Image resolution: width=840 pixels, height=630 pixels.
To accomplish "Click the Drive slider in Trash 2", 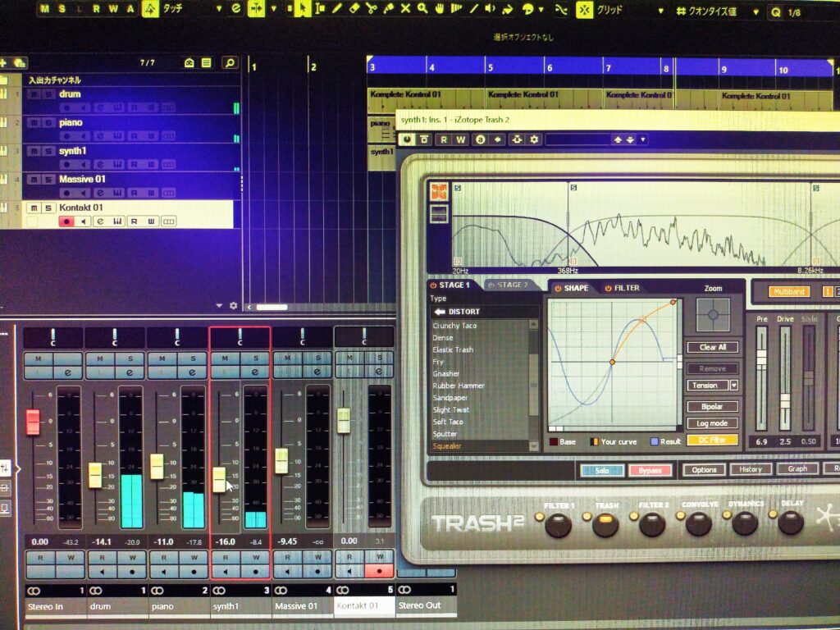I will point(785,401).
